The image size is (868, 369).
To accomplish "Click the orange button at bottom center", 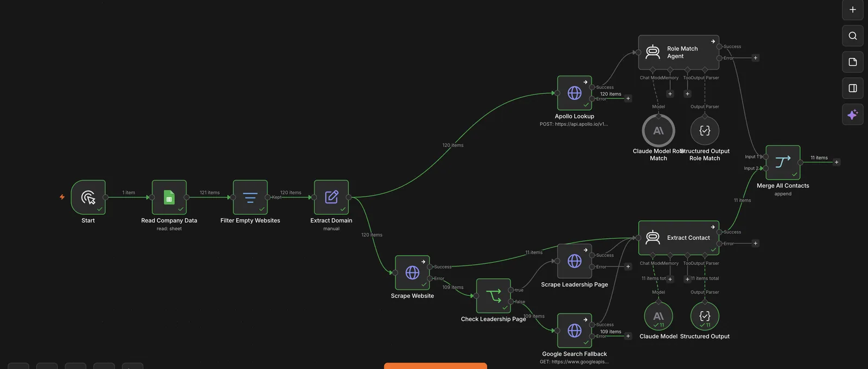I will point(436,366).
